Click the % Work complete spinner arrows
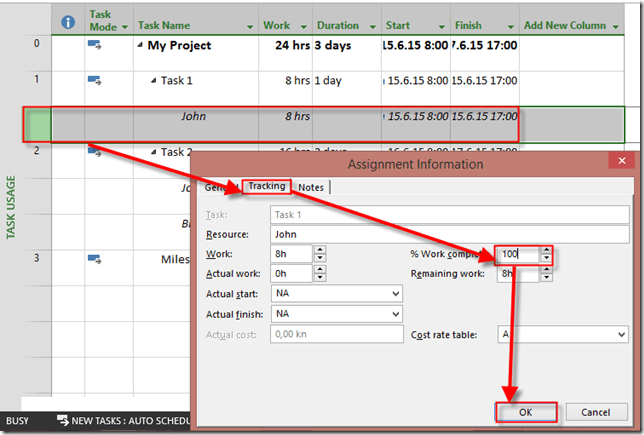Image resolution: width=644 pixels, height=435 pixels. coord(546,255)
